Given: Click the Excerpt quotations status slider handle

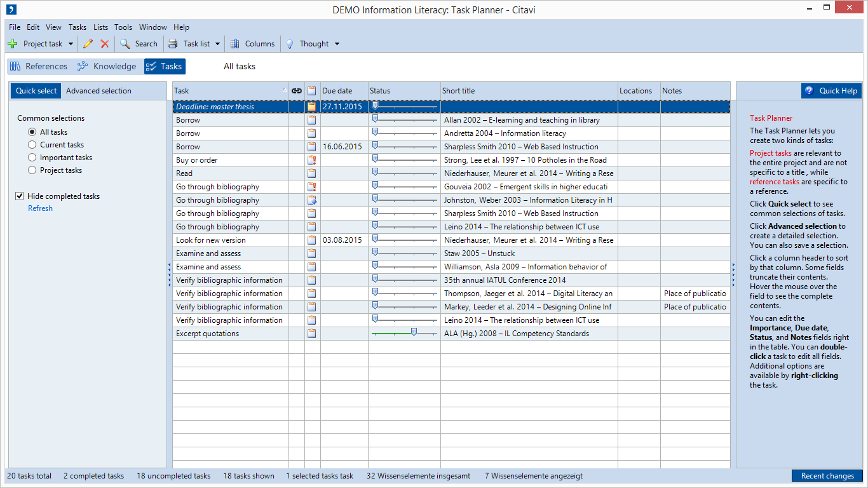Looking at the screenshot, I should tap(414, 332).
